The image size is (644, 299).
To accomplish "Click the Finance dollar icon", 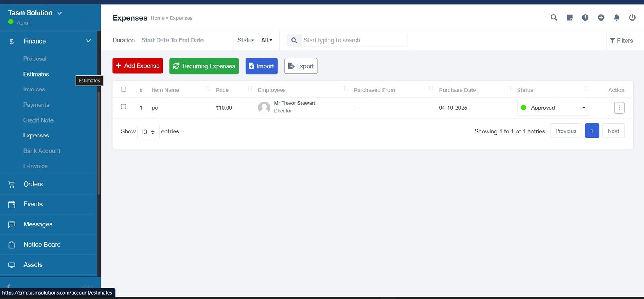I will (12, 42).
